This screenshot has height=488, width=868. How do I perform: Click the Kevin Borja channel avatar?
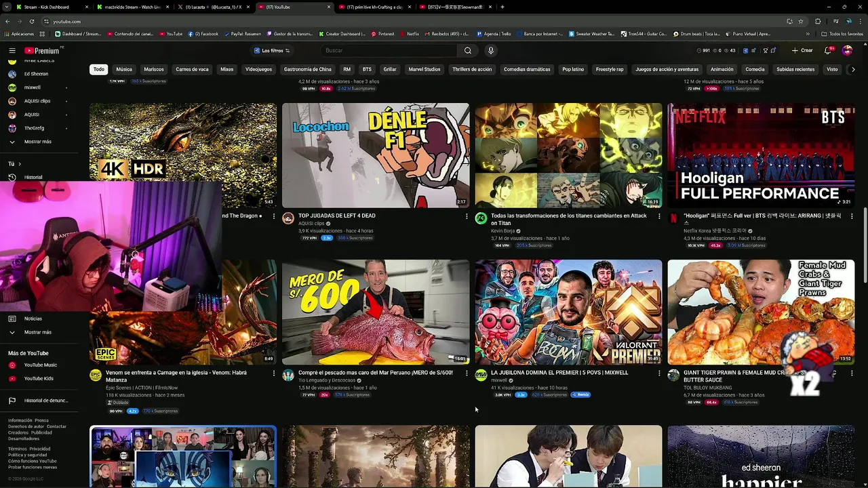pos(481,218)
